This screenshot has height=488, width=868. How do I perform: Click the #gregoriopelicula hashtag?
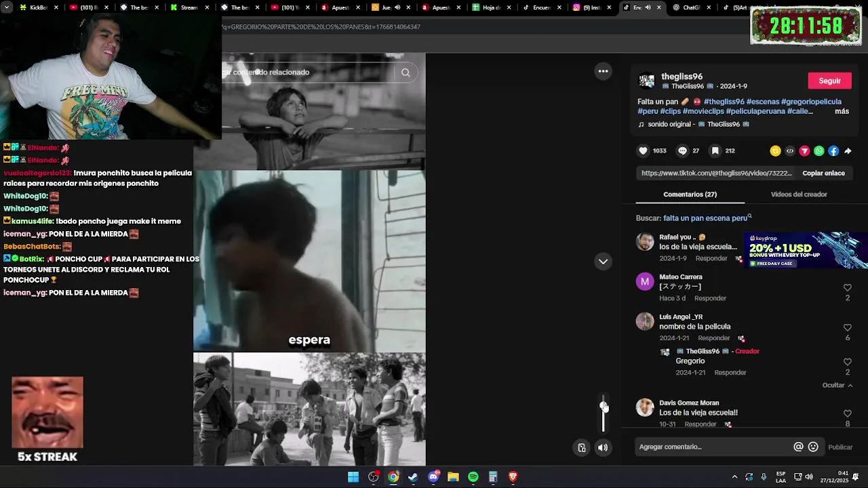pos(811,102)
